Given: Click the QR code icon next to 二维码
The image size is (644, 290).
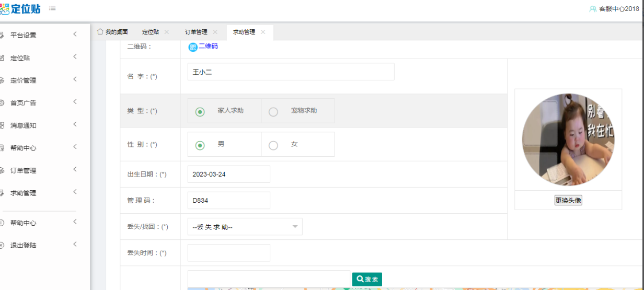Looking at the screenshot, I should click(193, 47).
